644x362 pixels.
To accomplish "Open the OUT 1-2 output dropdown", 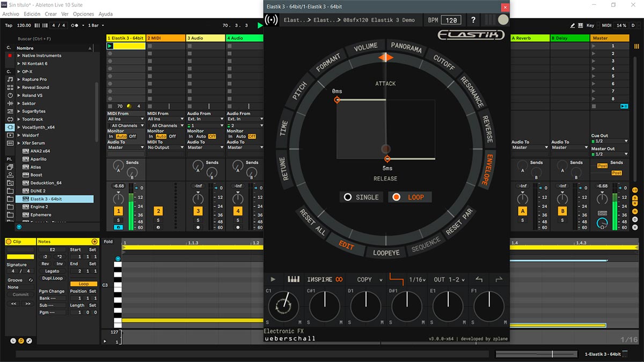I will (449, 279).
